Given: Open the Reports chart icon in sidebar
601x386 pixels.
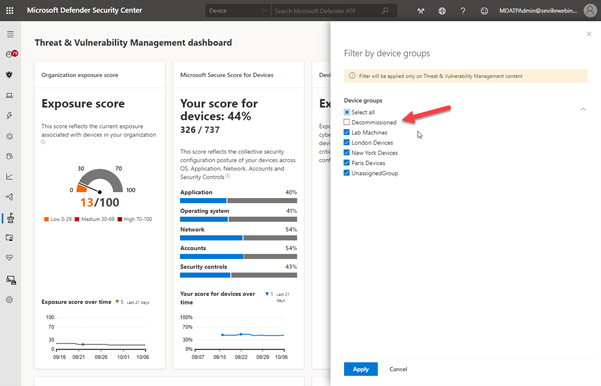Looking at the screenshot, I should point(10,177).
